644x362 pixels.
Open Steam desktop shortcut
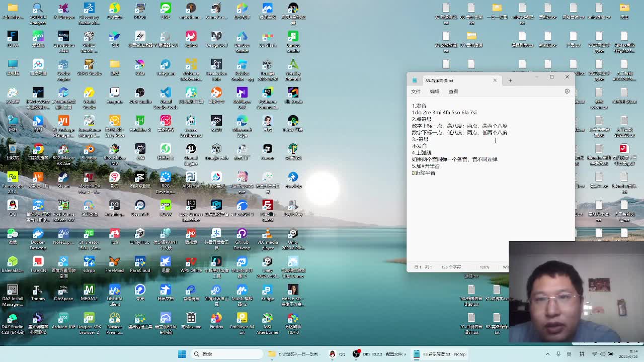(63, 178)
